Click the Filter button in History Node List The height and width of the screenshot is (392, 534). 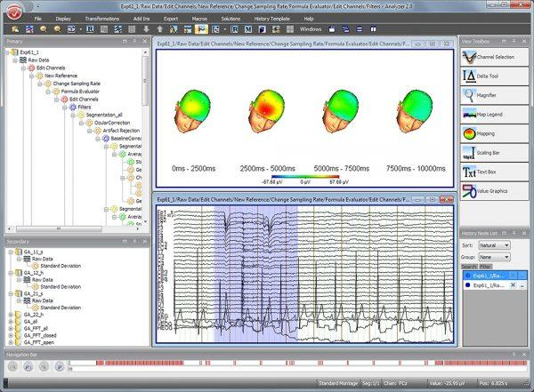486,266
